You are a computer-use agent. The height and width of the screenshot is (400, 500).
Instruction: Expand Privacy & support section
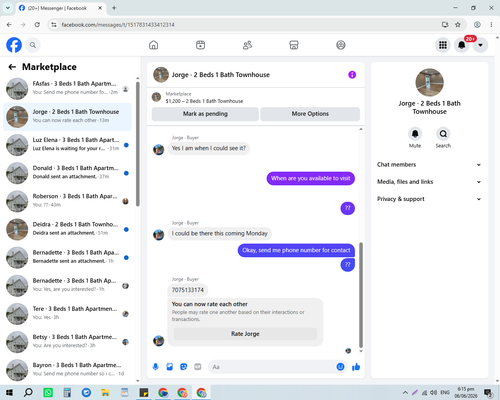tap(429, 199)
